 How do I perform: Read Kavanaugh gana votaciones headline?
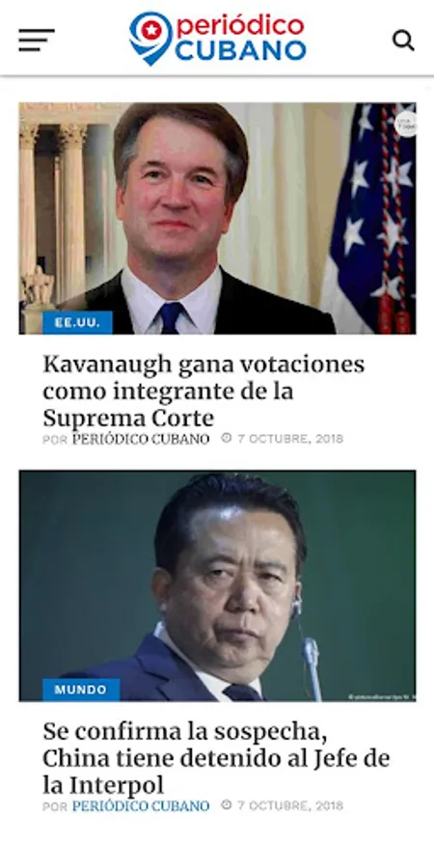[203, 391]
